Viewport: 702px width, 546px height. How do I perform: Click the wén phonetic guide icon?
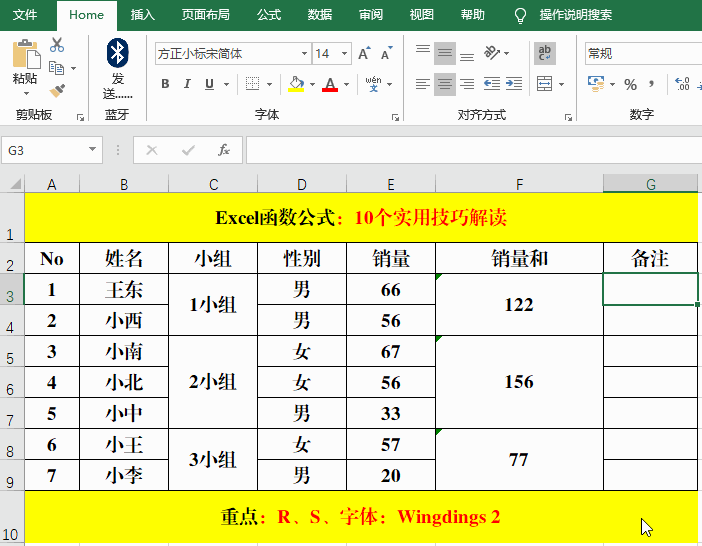(373, 84)
